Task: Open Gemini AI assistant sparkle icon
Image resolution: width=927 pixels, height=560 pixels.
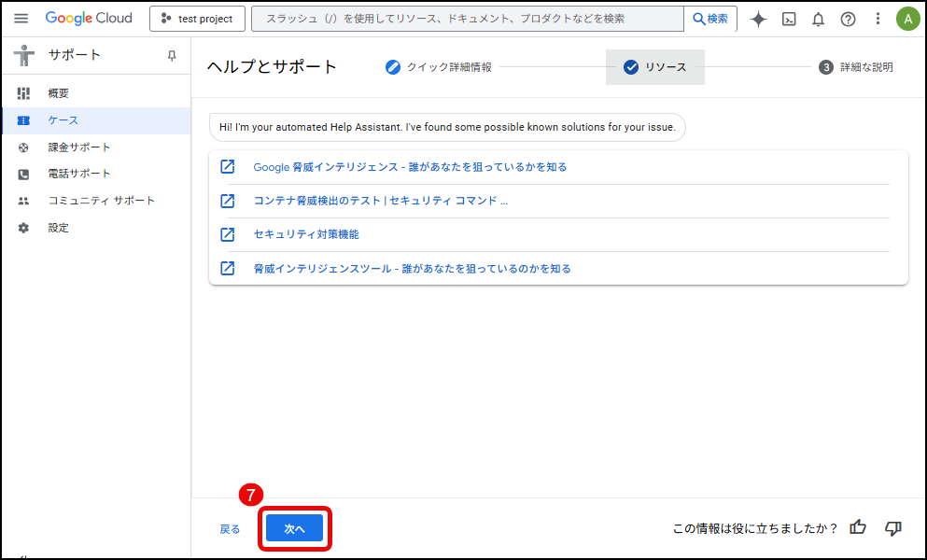Action: 758,19
